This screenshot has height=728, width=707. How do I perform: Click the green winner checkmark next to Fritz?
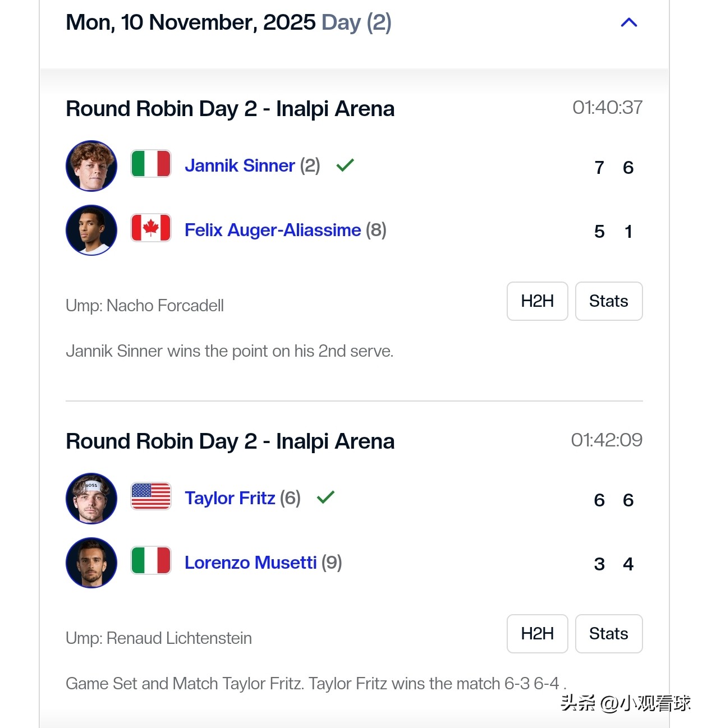point(325,497)
